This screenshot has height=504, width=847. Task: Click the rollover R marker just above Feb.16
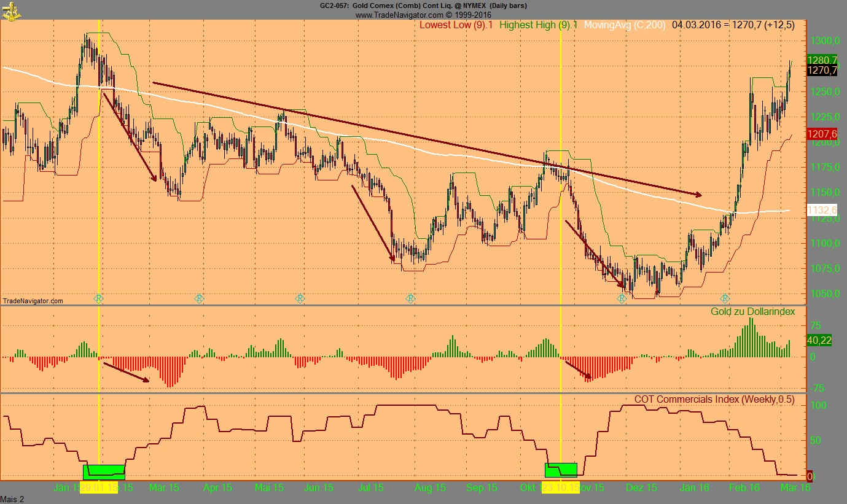(x=725, y=298)
